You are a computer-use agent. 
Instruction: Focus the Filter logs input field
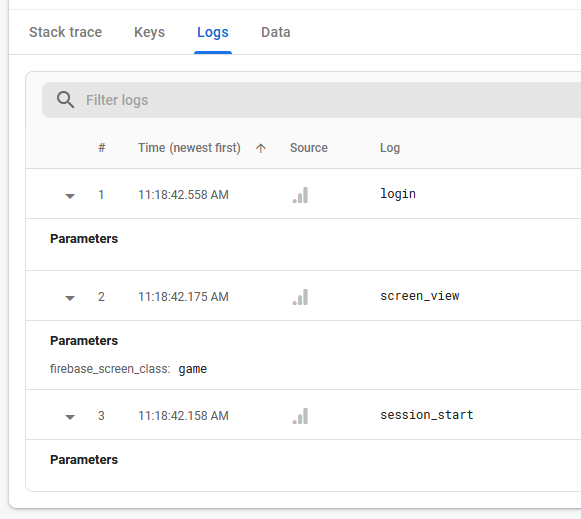311,100
